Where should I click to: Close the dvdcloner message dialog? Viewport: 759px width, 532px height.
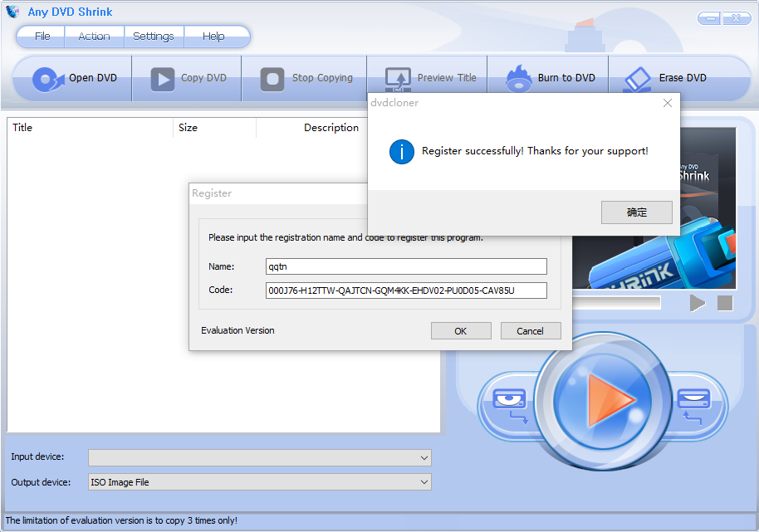tap(667, 103)
